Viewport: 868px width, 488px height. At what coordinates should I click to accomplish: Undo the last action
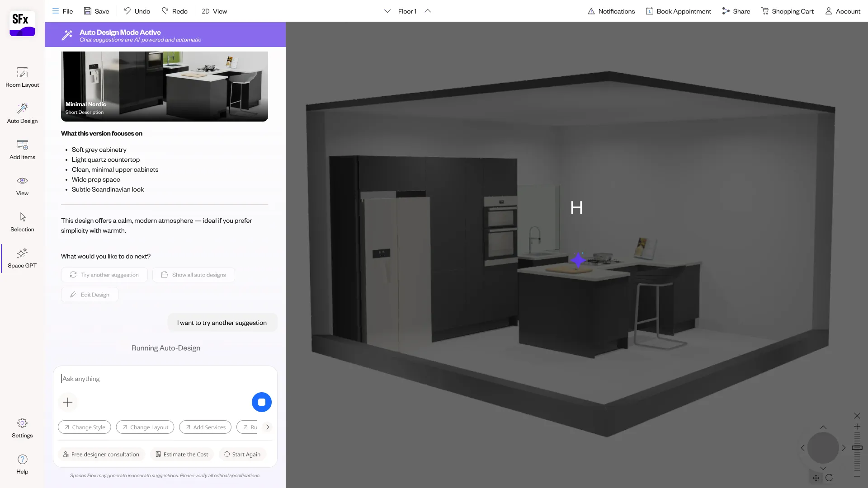tap(137, 11)
